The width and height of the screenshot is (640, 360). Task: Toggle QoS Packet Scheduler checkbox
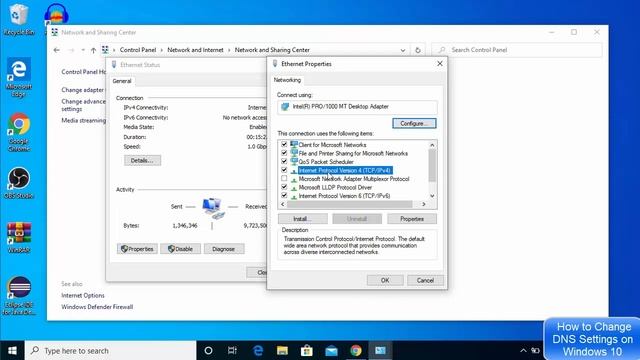pyautogui.click(x=284, y=162)
